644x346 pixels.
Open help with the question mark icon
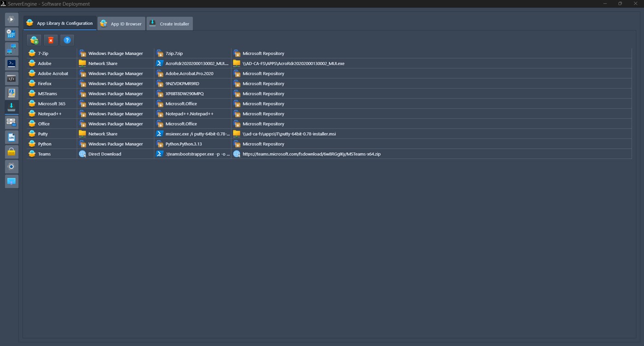(67, 40)
